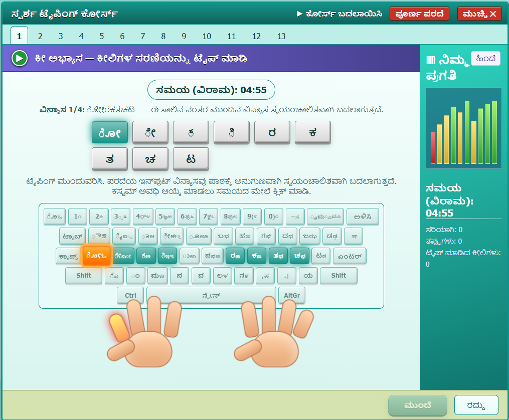
Task: Click the number 4 key
Action: (143, 217)
